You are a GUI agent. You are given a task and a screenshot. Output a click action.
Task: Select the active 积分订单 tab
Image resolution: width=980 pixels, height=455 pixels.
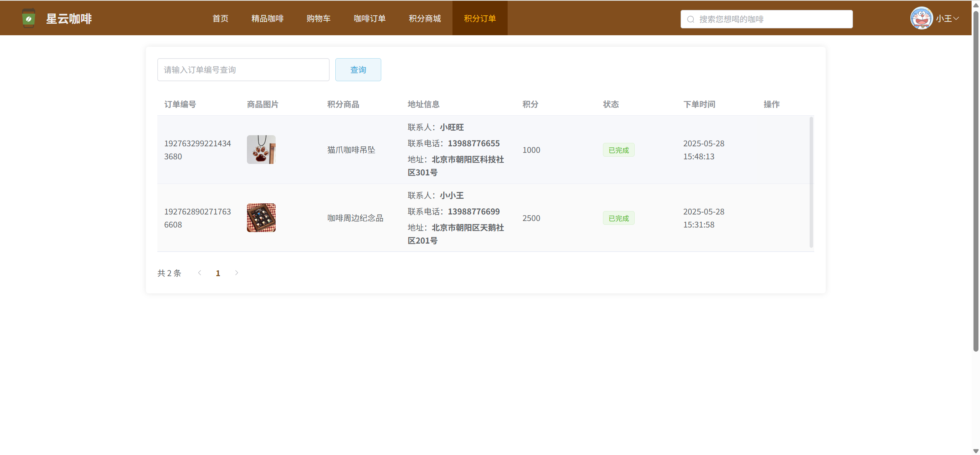click(480, 18)
